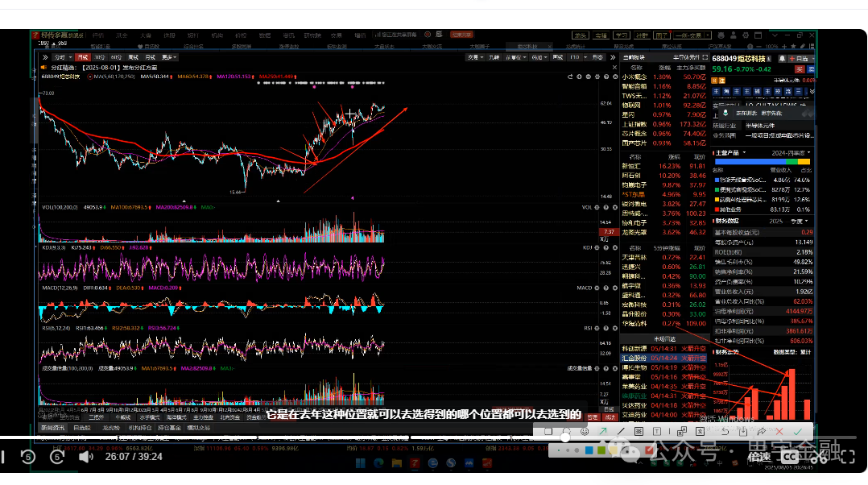Open the MACD panel settings gear
This screenshot has height=485, width=868.
tap(597, 288)
